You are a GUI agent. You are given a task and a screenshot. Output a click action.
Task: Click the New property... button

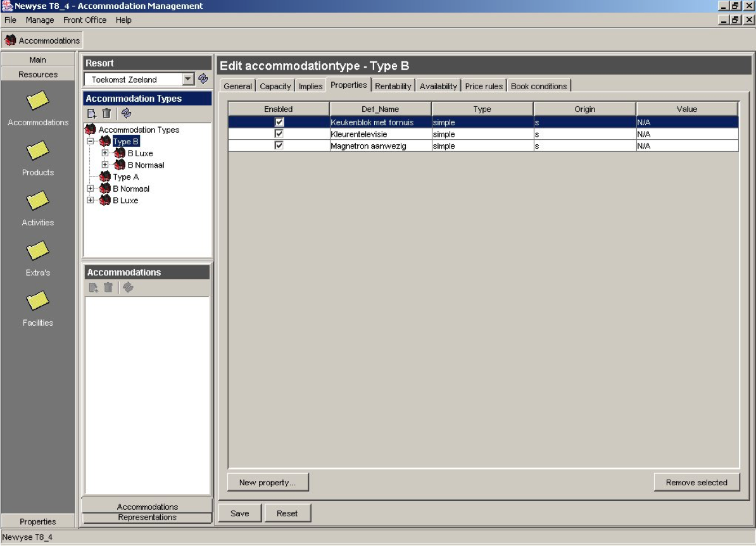point(268,483)
